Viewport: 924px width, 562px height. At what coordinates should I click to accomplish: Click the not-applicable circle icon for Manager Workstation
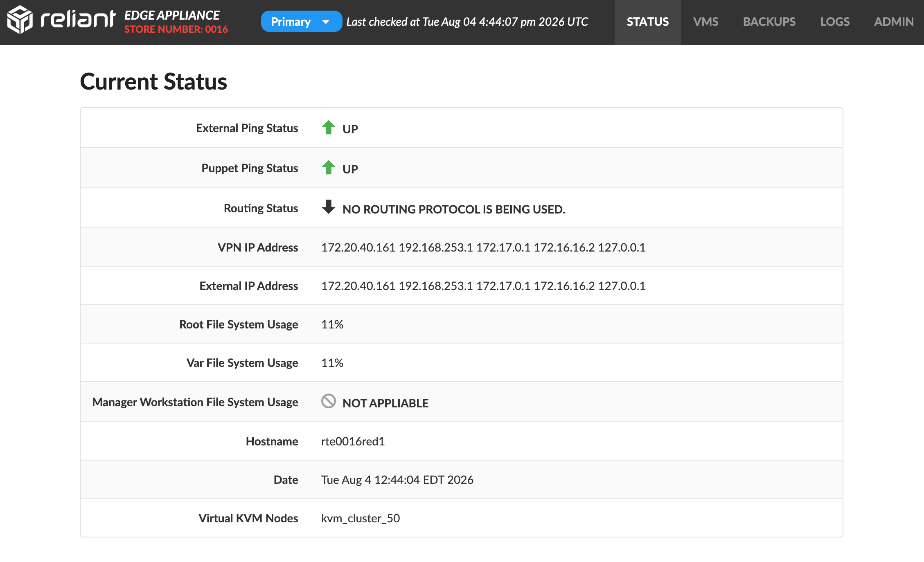point(328,401)
